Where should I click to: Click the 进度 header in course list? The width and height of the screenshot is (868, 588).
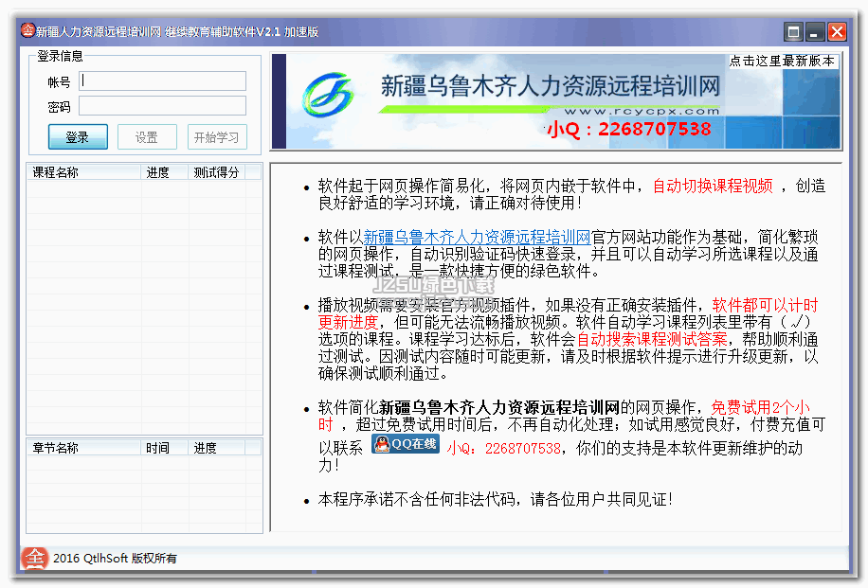tap(165, 172)
